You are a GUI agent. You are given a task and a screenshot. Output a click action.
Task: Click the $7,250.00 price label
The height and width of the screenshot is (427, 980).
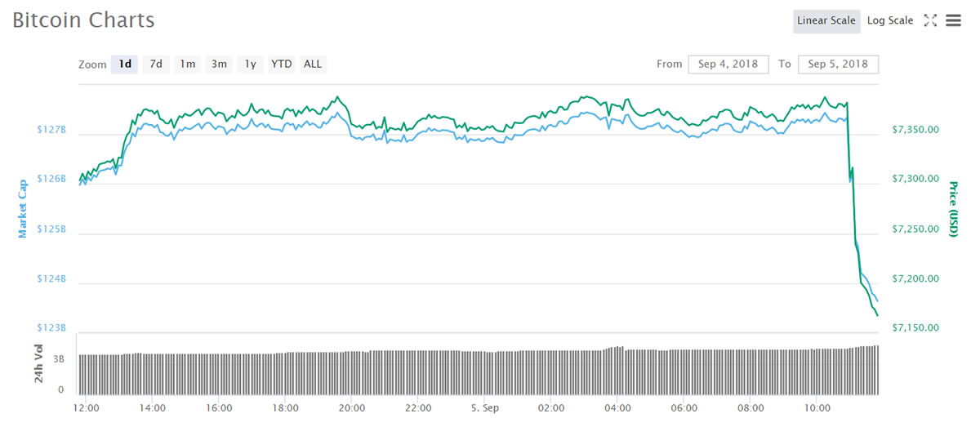click(x=914, y=229)
